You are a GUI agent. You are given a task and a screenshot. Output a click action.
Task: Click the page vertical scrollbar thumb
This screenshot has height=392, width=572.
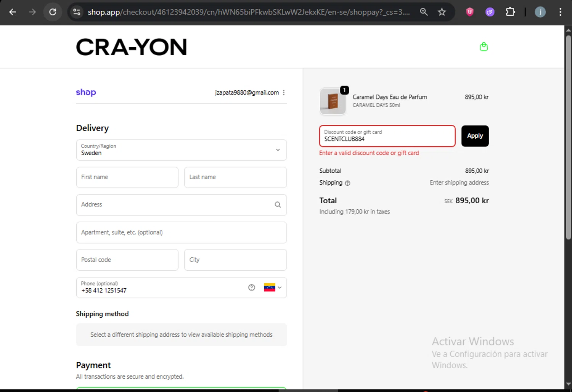[568, 137]
